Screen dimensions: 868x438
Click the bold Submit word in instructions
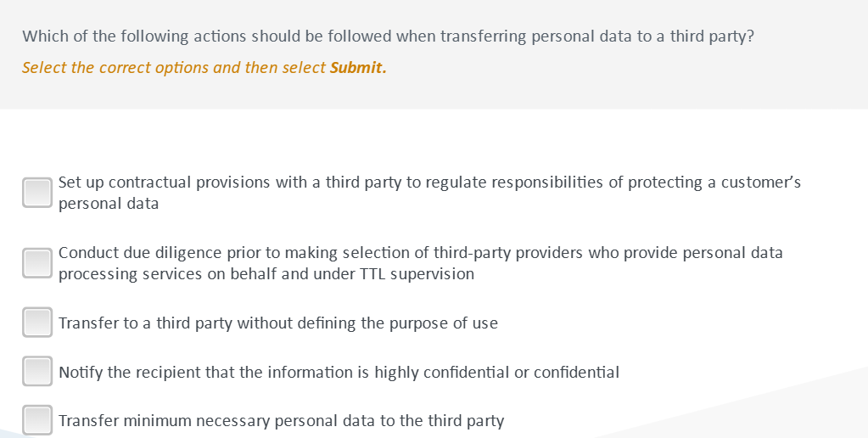click(x=356, y=68)
